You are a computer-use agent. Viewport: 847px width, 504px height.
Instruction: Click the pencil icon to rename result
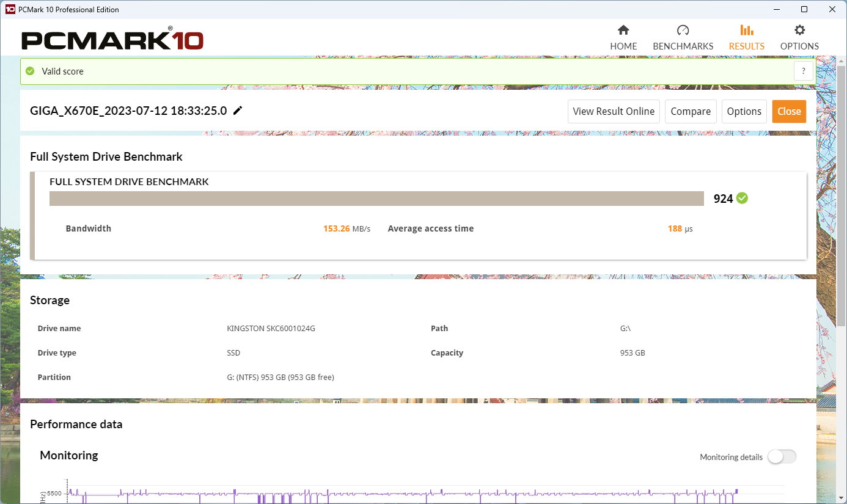[238, 111]
